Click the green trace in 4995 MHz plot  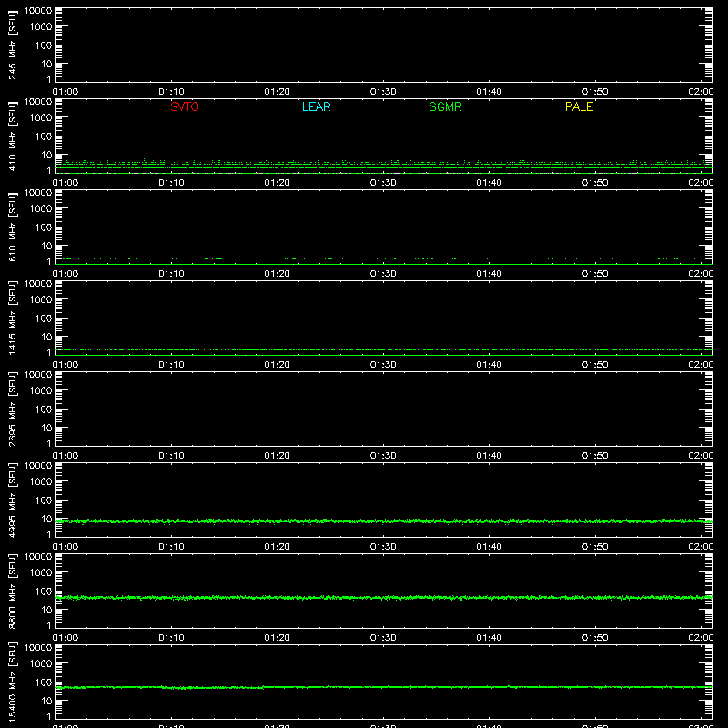click(383, 521)
